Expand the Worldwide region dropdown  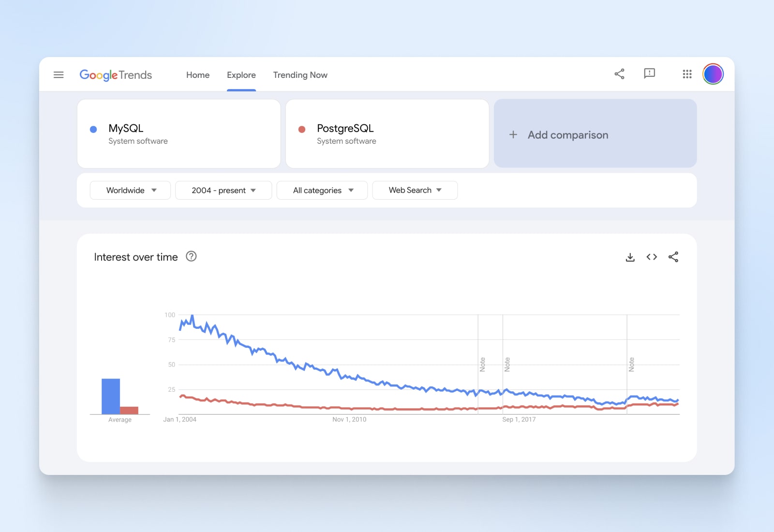point(130,191)
